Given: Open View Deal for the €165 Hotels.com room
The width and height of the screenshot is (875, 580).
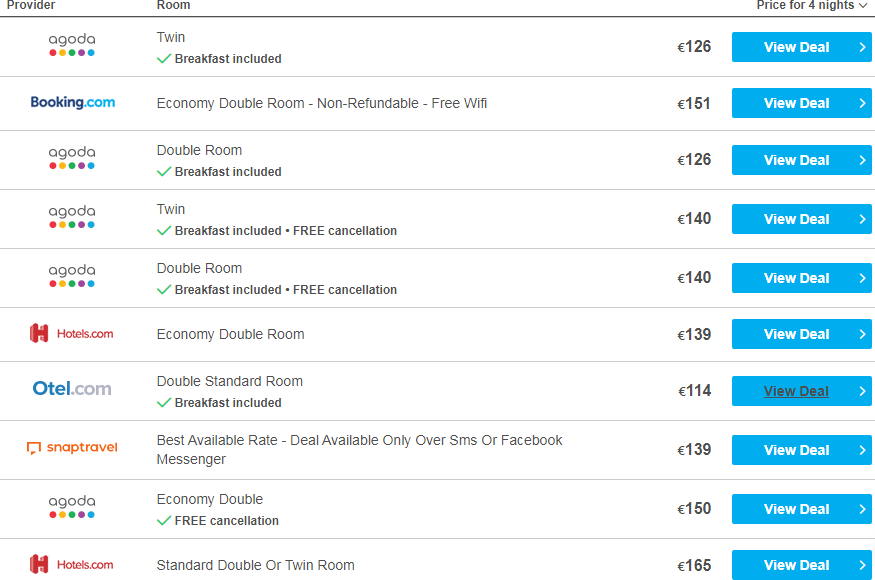Looking at the screenshot, I should tap(801, 565).
